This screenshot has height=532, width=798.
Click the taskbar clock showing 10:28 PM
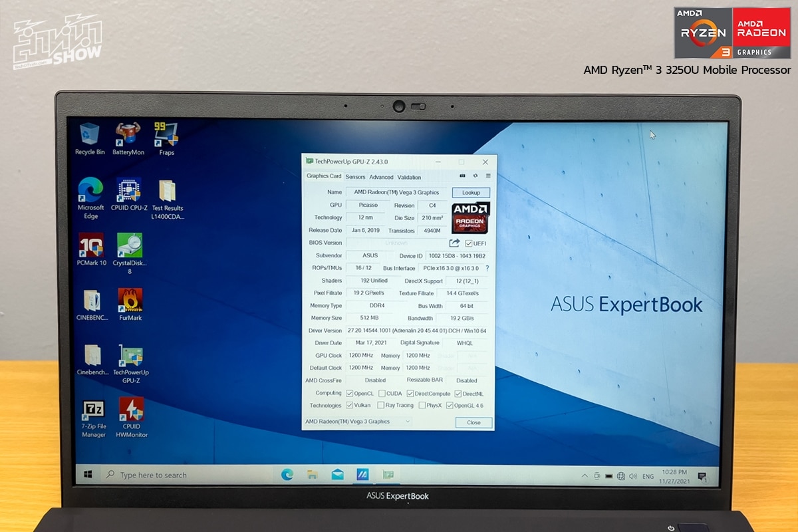[x=674, y=475]
